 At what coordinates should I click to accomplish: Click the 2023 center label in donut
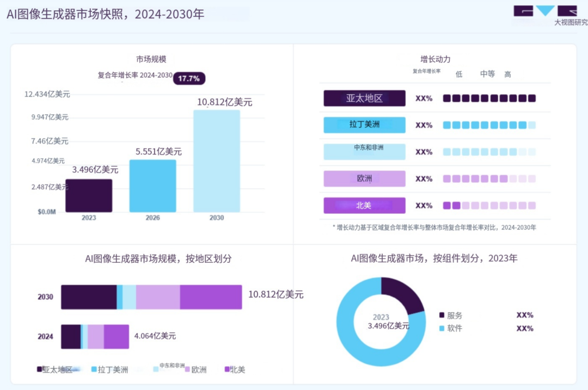[x=381, y=317]
